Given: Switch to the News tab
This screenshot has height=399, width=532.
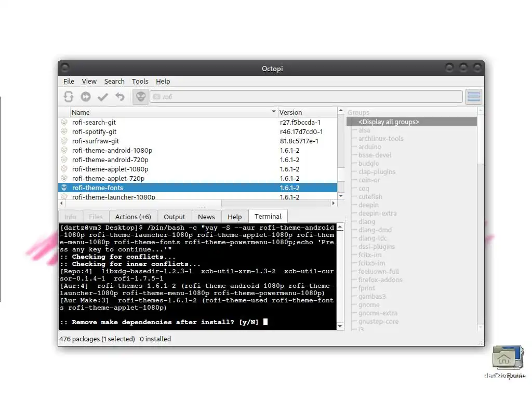Looking at the screenshot, I should point(206,217).
